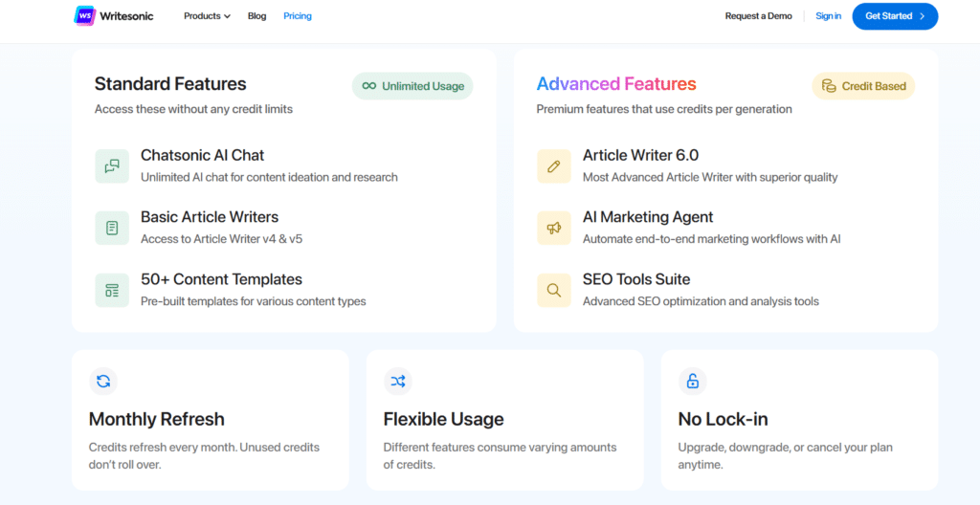The width and height of the screenshot is (980, 505).
Task: Click the SEO Tools Suite magnifier icon
Action: [x=554, y=290]
